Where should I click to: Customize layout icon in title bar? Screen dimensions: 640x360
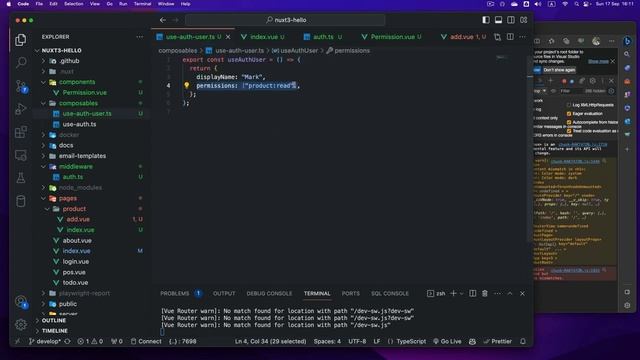[523, 20]
